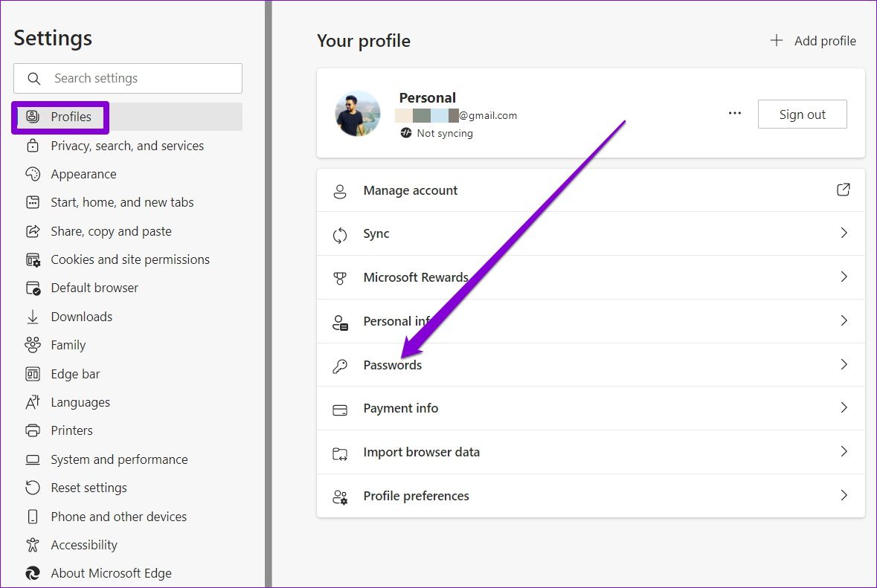Open the Payment info row
877x588 pixels.
tap(591, 409)
